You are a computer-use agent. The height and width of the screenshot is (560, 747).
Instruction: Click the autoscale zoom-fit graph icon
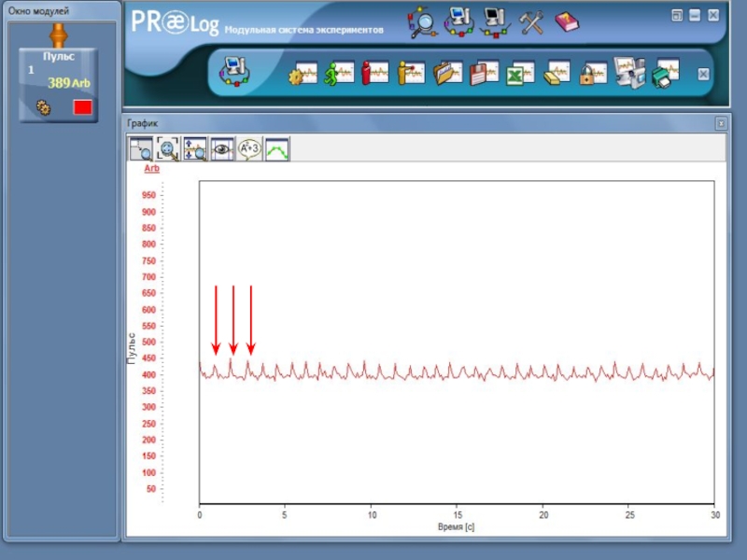[168, 148]
